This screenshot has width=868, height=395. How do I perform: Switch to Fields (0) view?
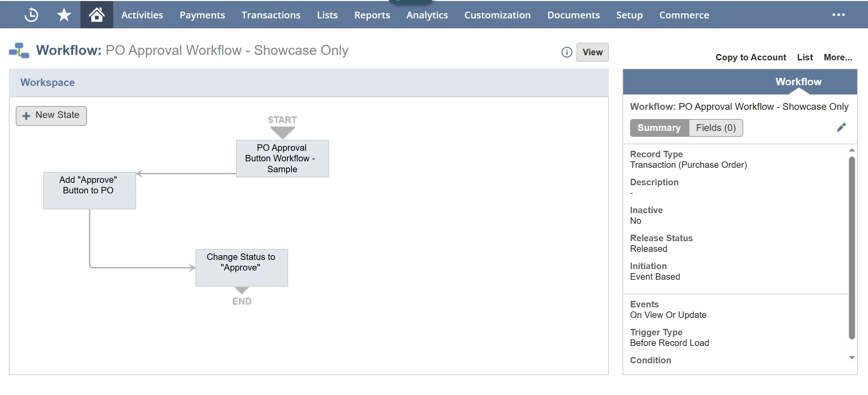pos(716,128)
